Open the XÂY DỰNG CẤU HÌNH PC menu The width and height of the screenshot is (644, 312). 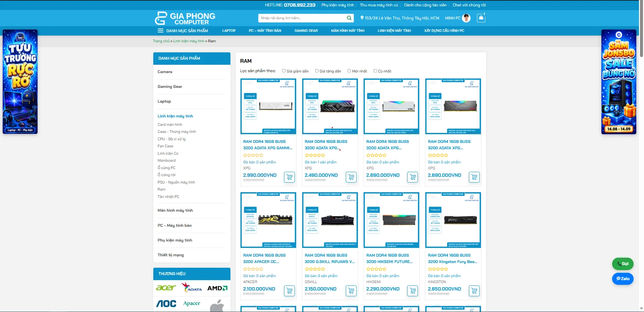pyautogui.click(x=444, y=31)
